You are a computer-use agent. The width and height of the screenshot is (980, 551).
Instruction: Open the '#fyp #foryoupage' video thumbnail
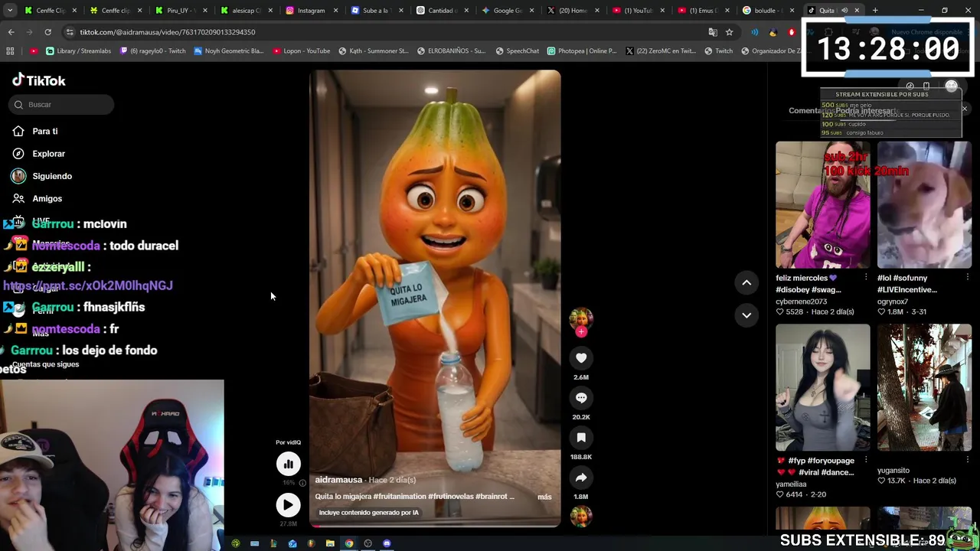pyautogui.click(x=822, y=387)
